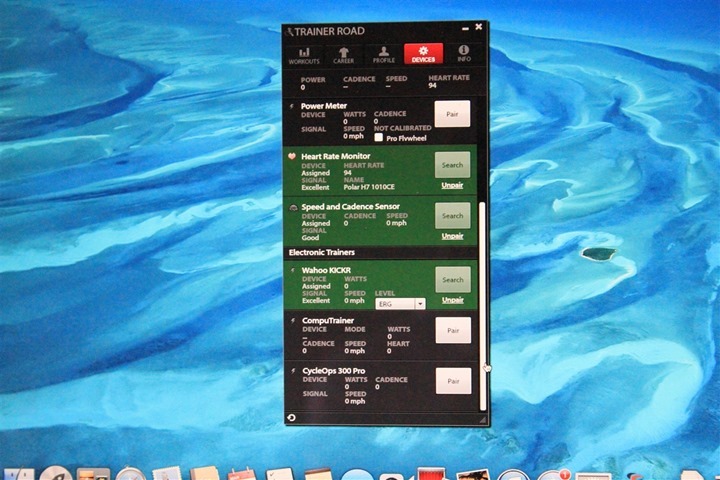This screenshot has width=720, height=480.
Task: Unpair the Speed and Cadence Sensor
Action: tap(452, 236)
